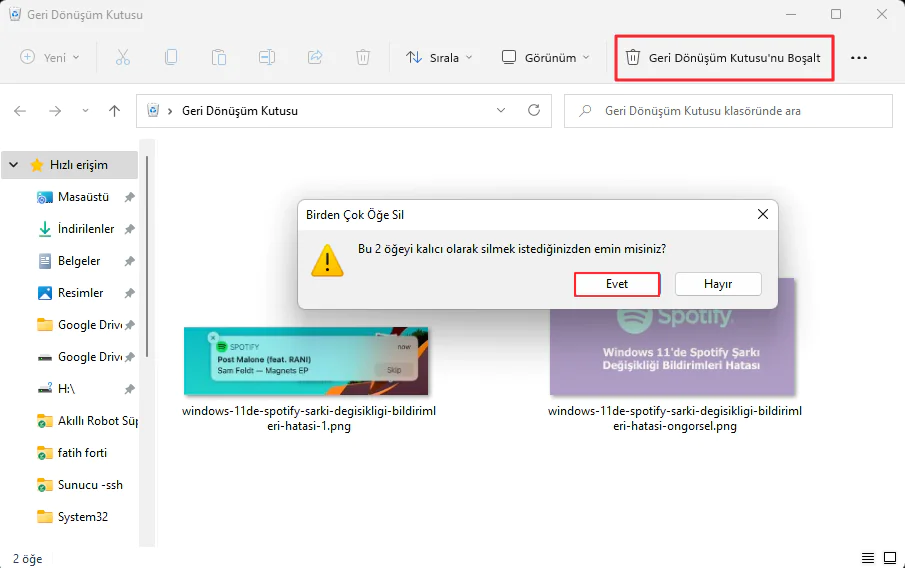Image resolution: width=905 pixels, height=568 pixels.
Task: Open İndirilenler in the sidebar
Action: (x=86, y=229)
